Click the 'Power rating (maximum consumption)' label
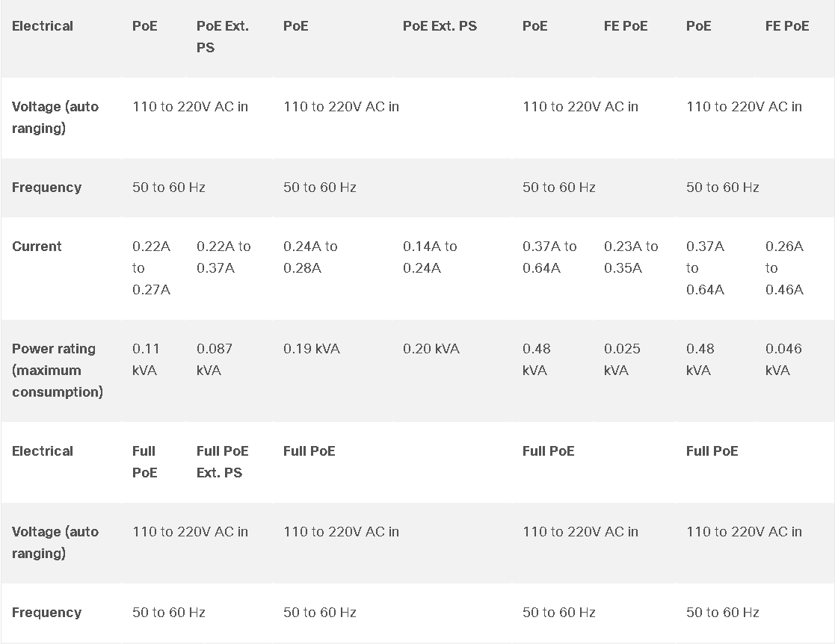Viewport: 835px width, 644px height. click(57, 371)
